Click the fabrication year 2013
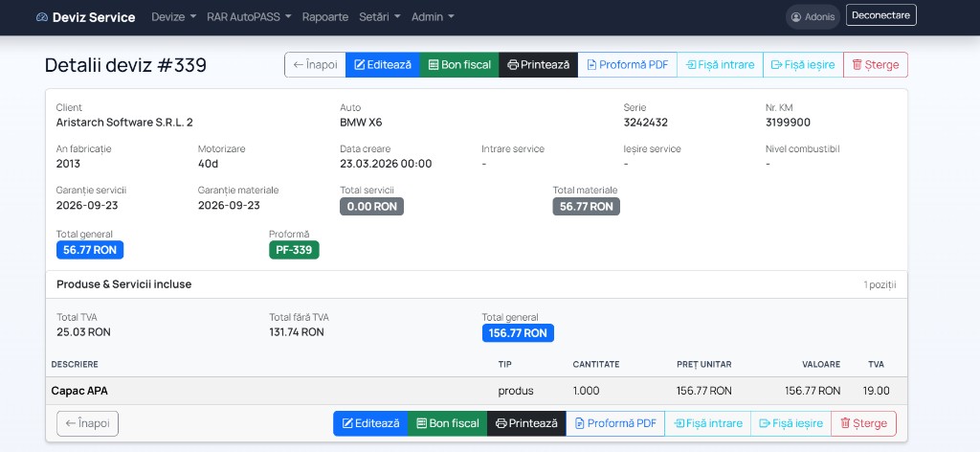Image resolution: width=980 pixels, height=452 pixels. click(x=68, y=164)
